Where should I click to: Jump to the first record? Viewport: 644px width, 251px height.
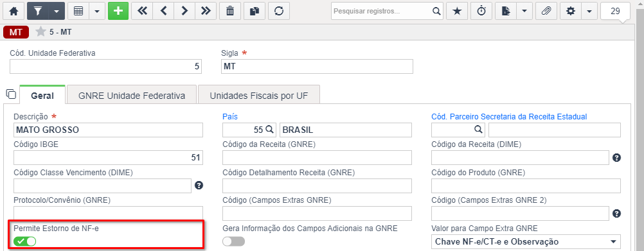coord(142,11)
